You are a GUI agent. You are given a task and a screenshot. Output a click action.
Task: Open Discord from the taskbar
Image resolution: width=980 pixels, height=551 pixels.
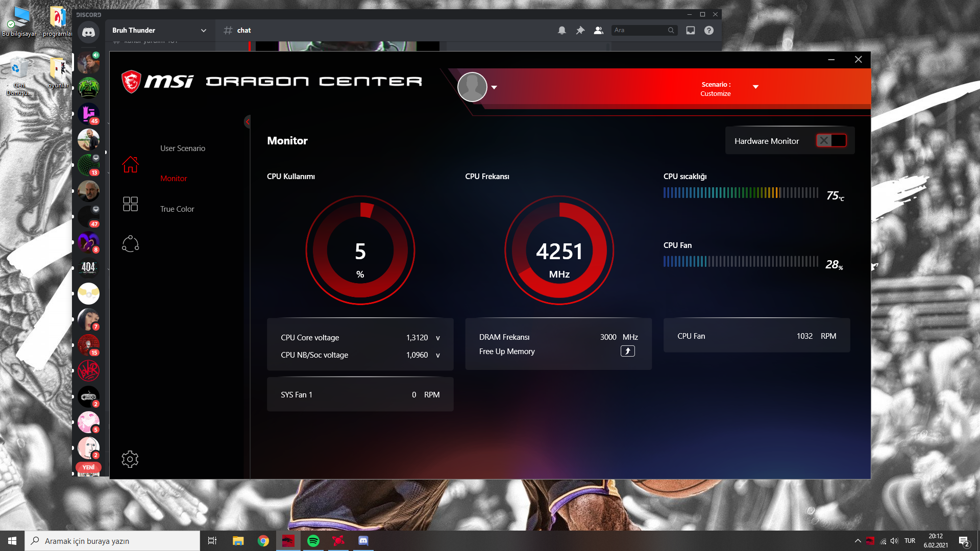coord(363,541)
